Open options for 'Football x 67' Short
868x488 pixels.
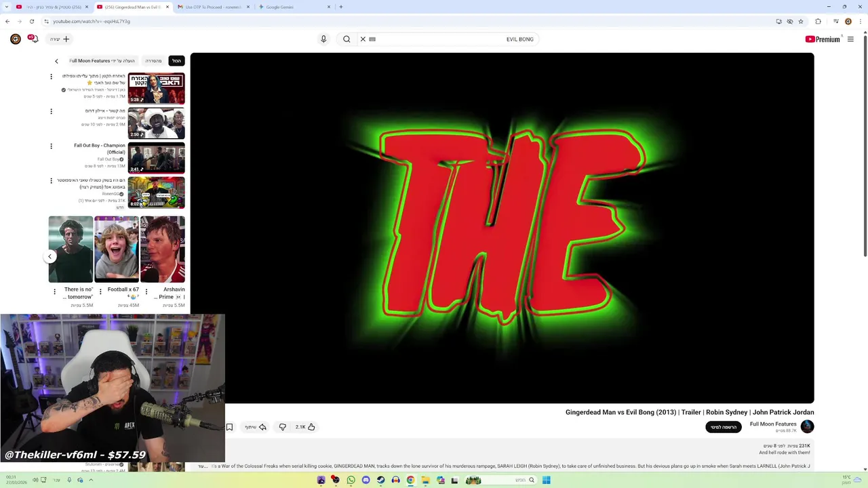point(100,291)
